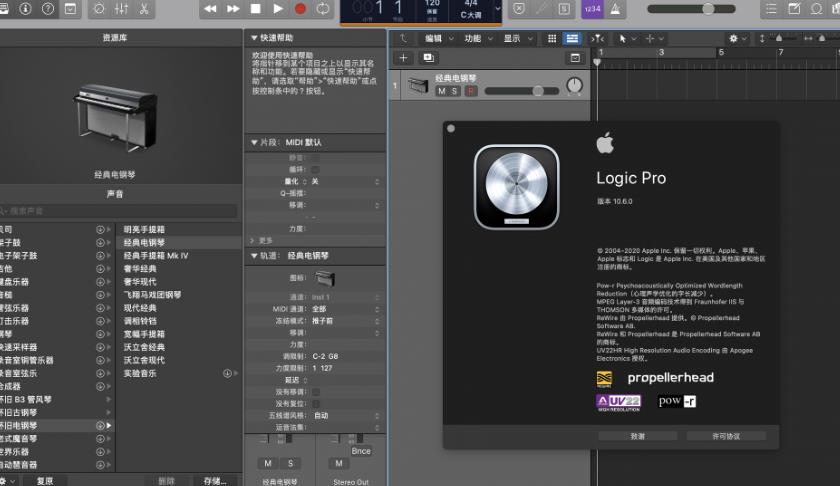Select 沃立舍经典 patch

point(144,347)
